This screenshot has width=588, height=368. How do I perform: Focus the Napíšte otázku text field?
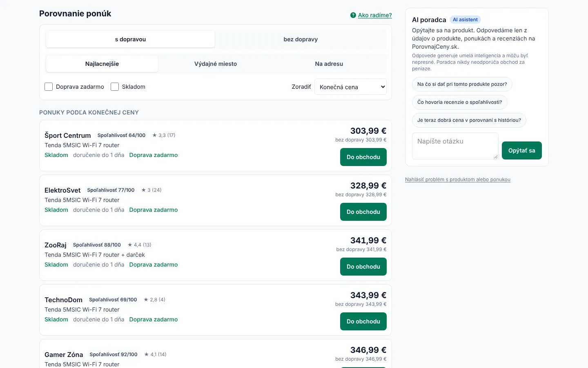coord(455,146)
